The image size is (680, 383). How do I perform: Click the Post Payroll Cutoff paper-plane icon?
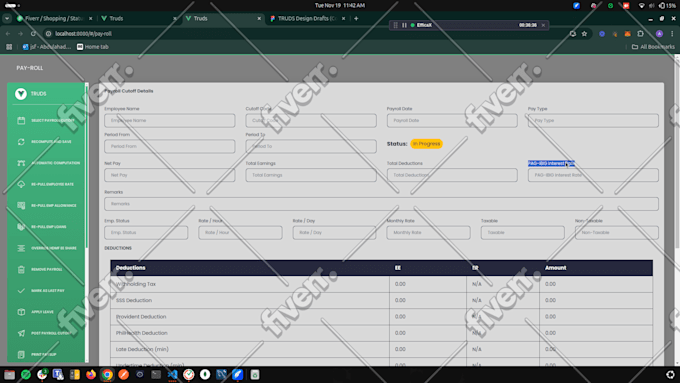click(x=21, y=333)
